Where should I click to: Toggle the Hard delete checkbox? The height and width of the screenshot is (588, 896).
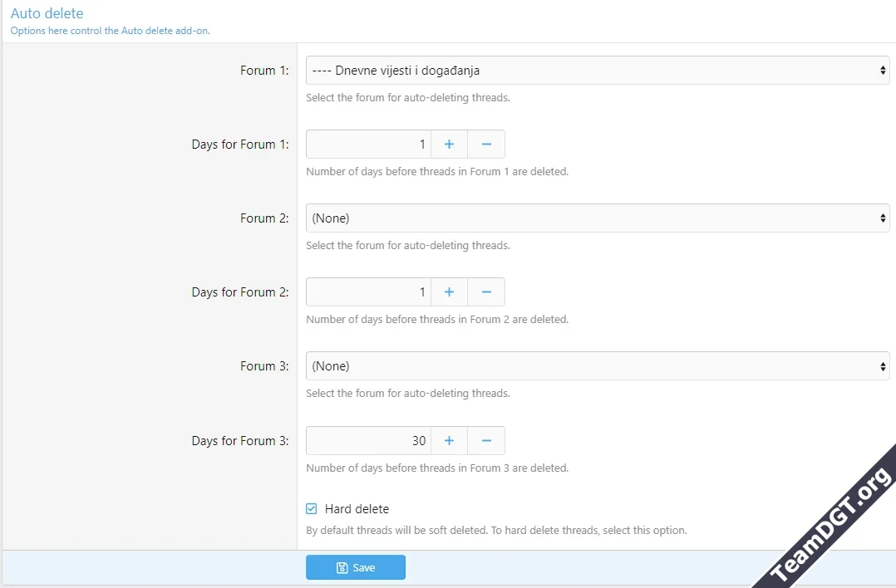pyautogui.click(x=312, y=509)
